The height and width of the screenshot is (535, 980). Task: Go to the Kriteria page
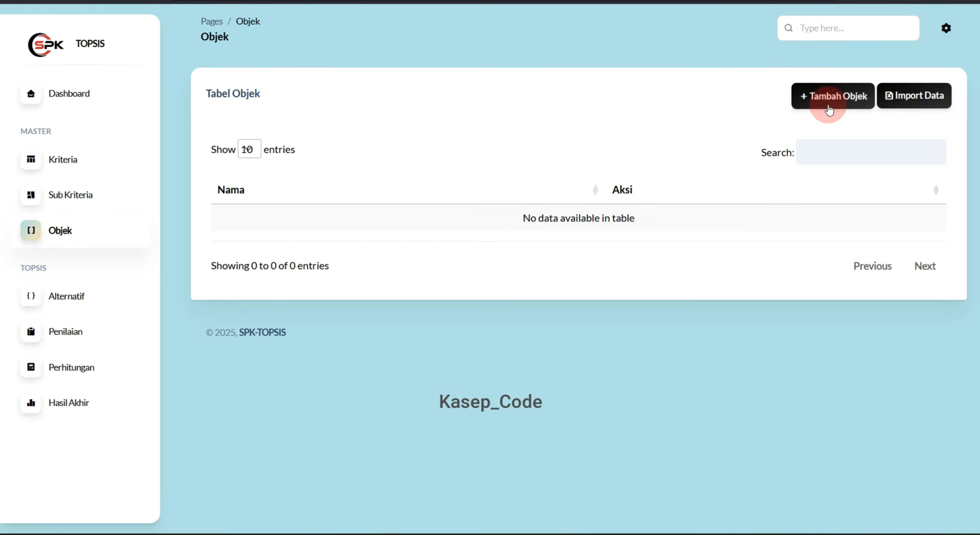coord(63,159)
